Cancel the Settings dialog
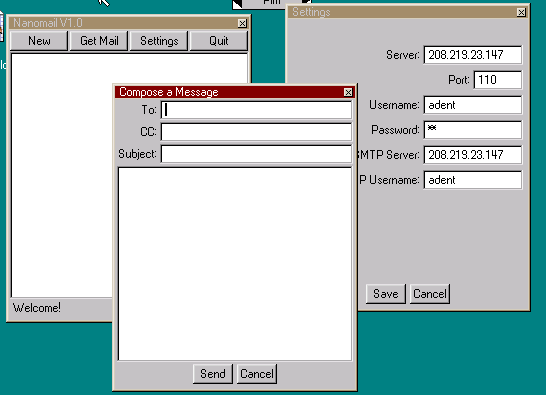 coord(430,294)
